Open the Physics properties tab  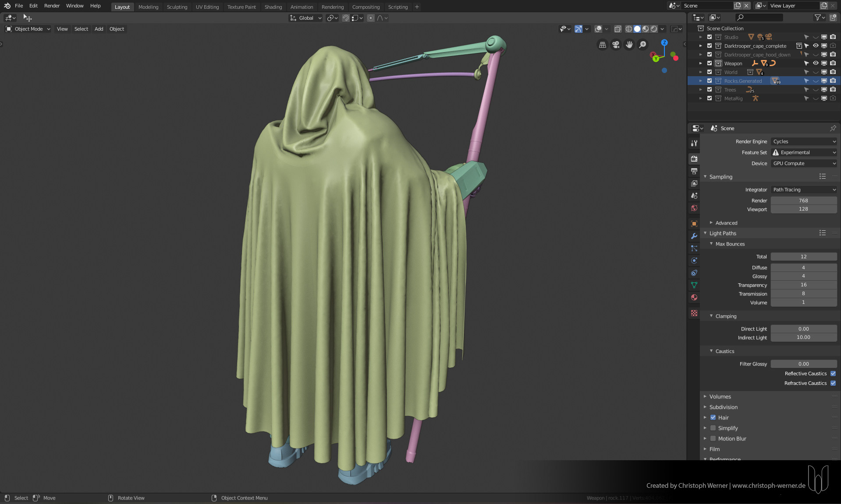tap(694, 260)
